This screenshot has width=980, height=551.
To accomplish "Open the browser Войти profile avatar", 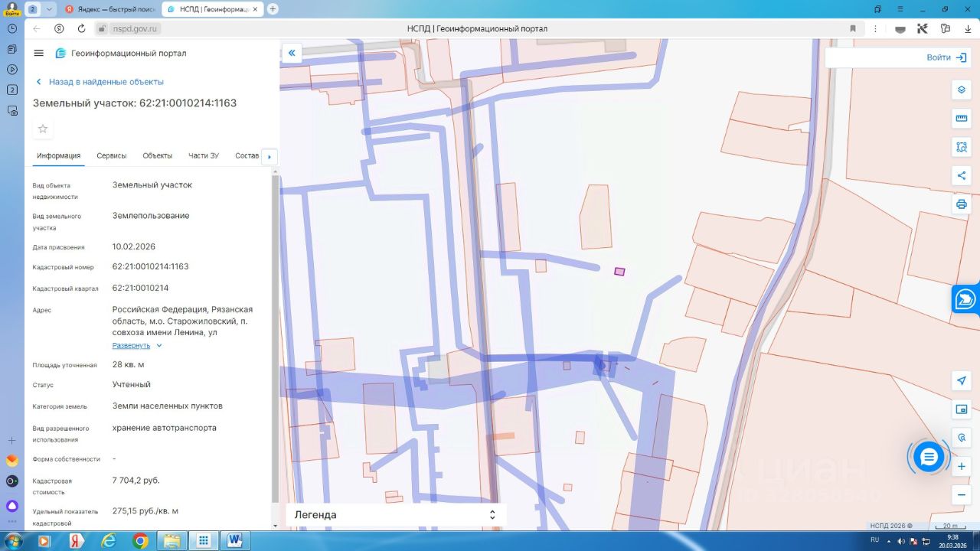I will pos(12,8).
